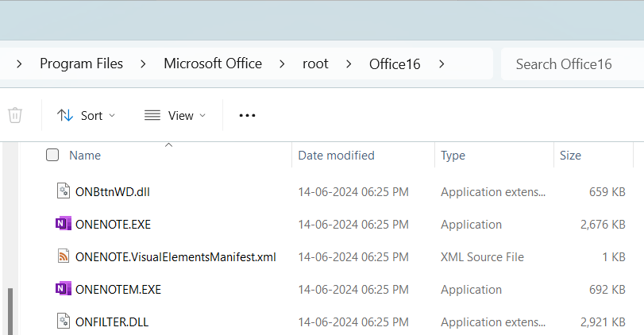Click the ONENOTE.VisualElementsManifest.xml file icon
This screenshot has height=335, width=644.
click(64, 256)
